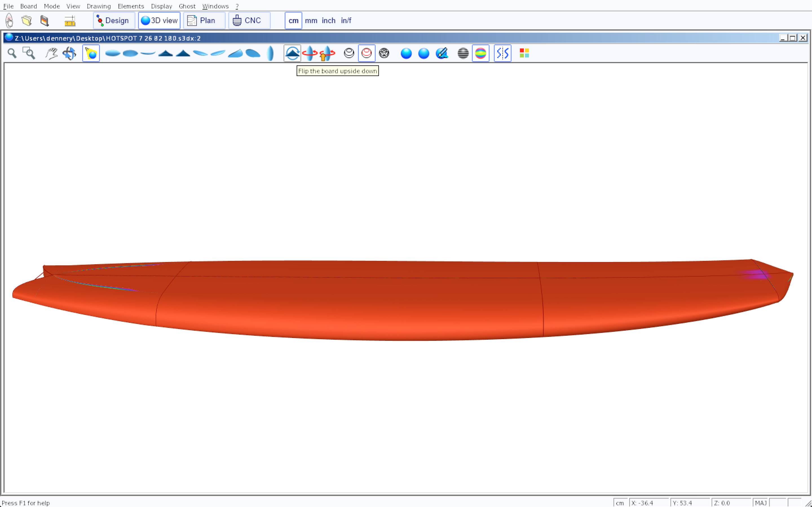The height and width of the screenshot is (507, 812).
Task: Open the Ghost menu
Action: (x=187, y=6)
